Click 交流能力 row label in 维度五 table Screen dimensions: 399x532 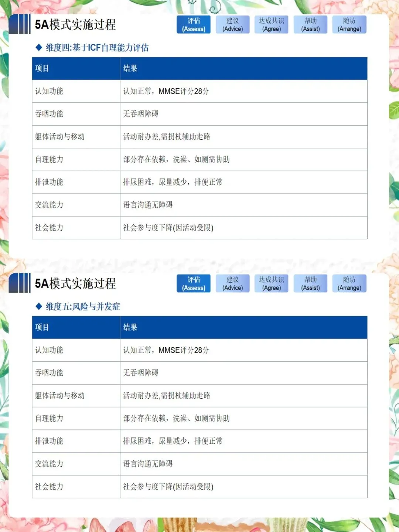coord(49,464)
